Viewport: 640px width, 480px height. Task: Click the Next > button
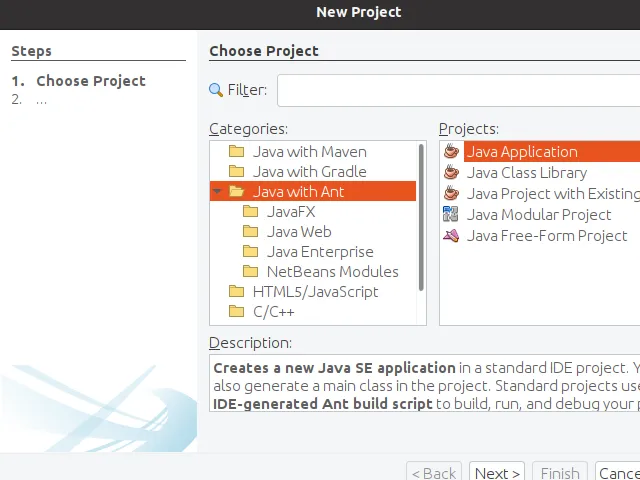pos(497,473)
